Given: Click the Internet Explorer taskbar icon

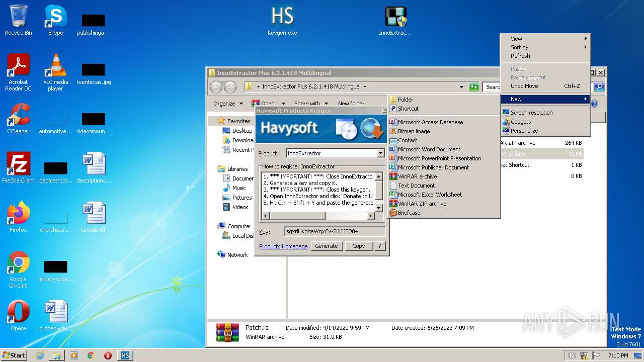Looking at the screenshot, I should pos(40,355).
